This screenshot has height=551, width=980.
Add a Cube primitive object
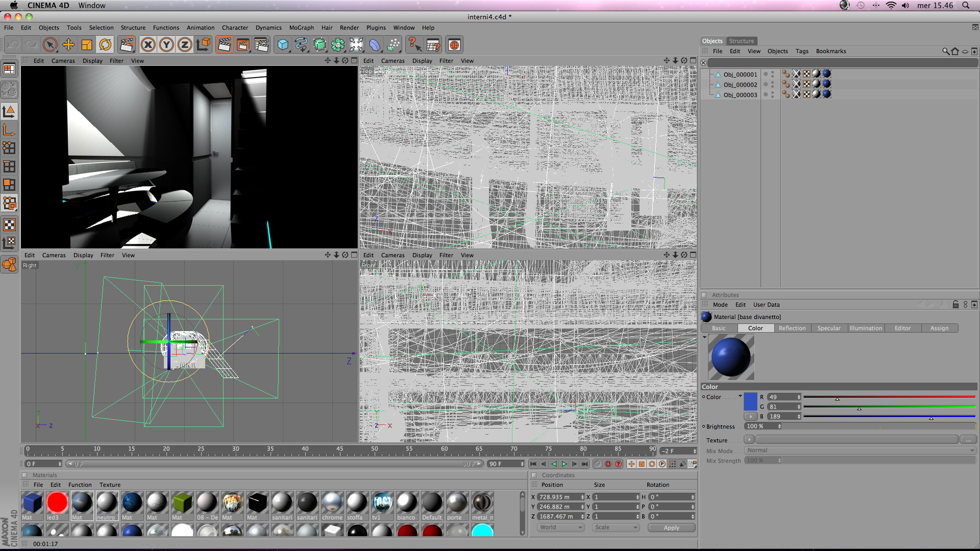pyautogui.click(x=283, y=45)
